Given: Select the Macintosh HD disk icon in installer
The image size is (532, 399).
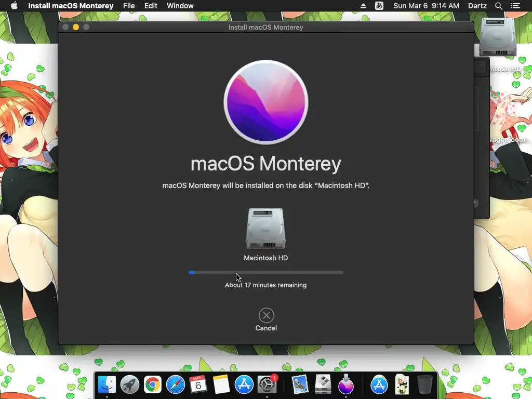Looking at the screenshot, I should point(265,229).
